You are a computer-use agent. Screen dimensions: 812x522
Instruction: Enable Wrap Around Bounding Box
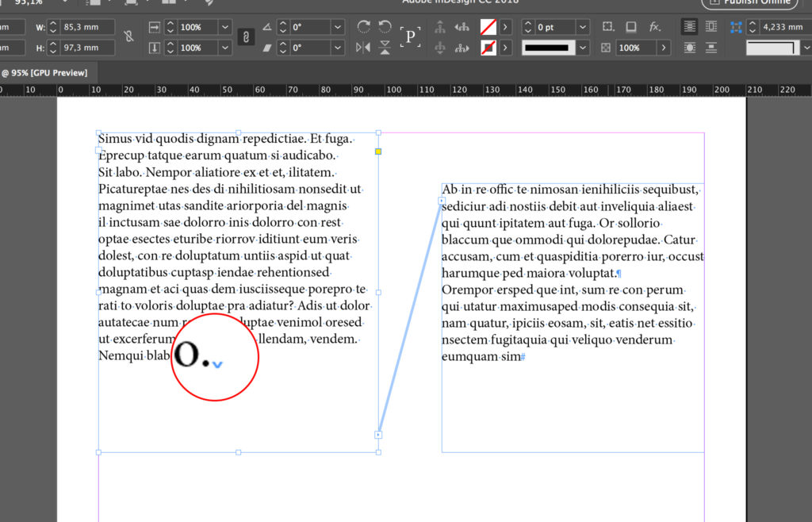711,26
